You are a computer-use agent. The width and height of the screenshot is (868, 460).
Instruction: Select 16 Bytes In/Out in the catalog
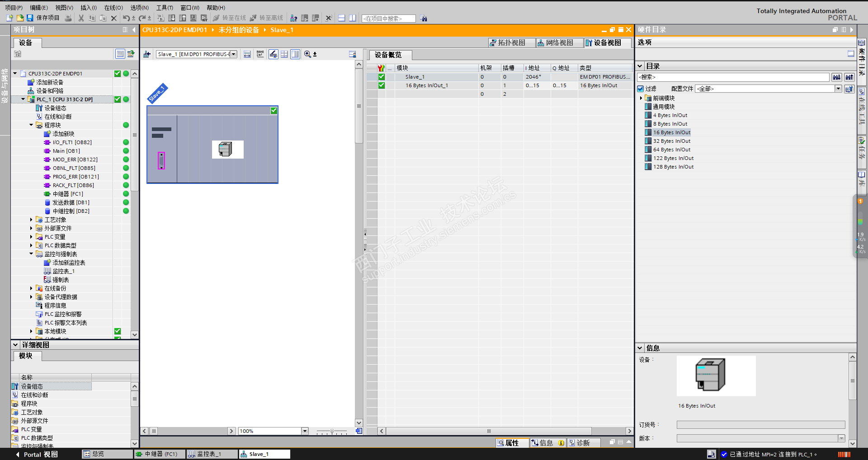[x=672, y=132]
